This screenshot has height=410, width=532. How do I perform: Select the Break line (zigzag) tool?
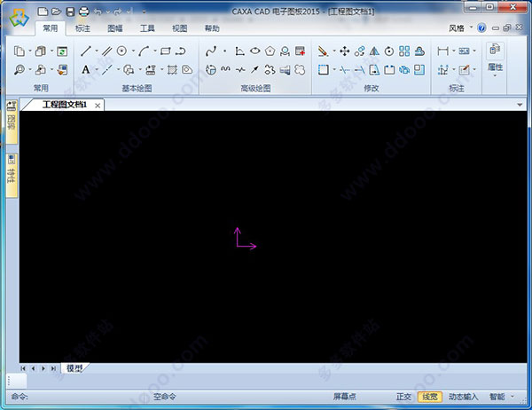[x=240, y=70]
